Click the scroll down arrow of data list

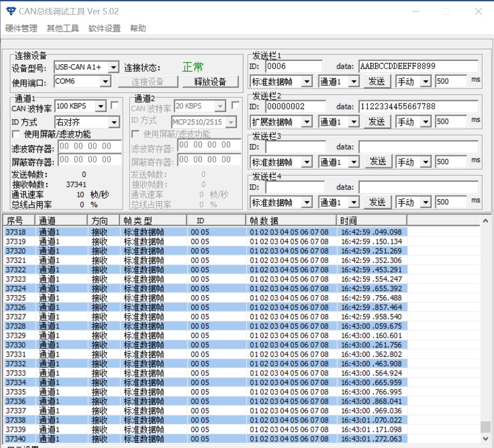(x=485, y=439)
